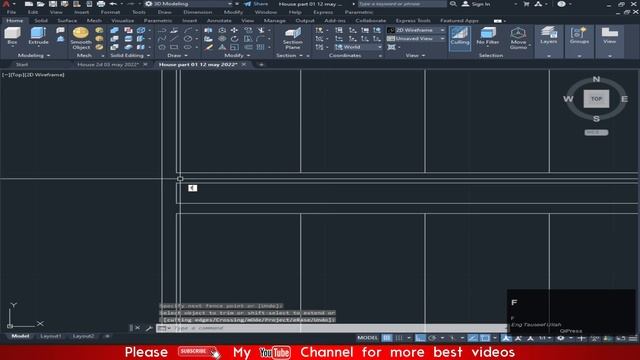Add a new drawing tab with plus
This screenshot has width=640, height=360.
pyautogui.click(x=261, y=64)
